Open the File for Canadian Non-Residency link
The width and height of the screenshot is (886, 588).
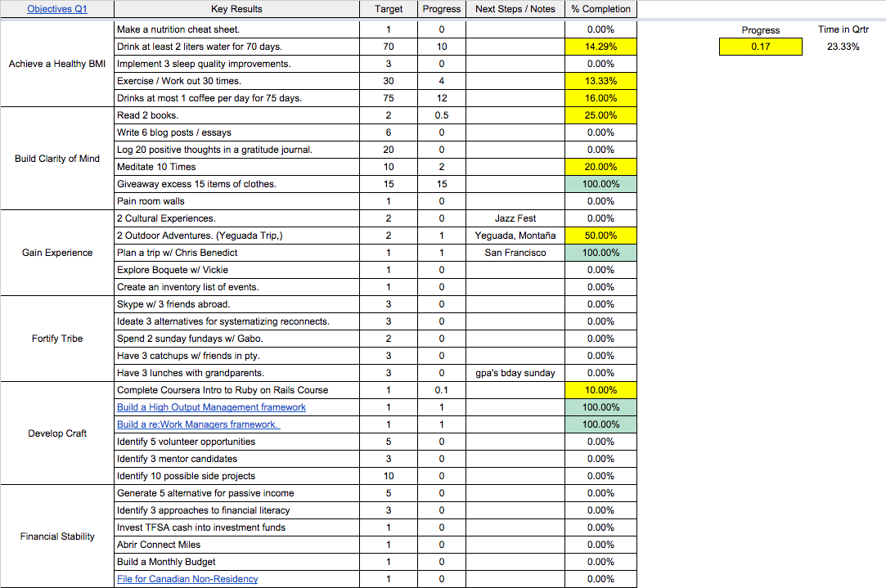click(187, 579)
